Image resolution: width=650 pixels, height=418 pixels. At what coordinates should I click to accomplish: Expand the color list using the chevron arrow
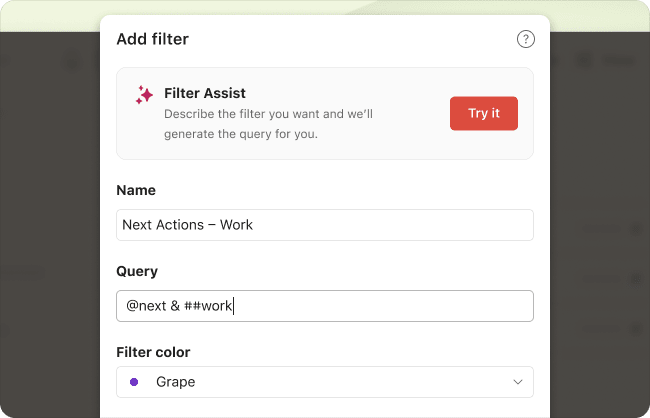[x=518, y=382]
